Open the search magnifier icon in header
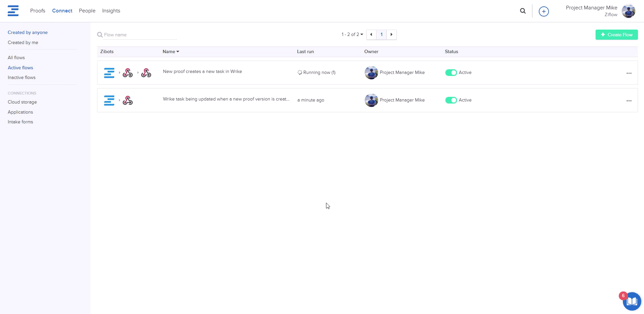The image size is (644, 314). (x=523, y=11)
